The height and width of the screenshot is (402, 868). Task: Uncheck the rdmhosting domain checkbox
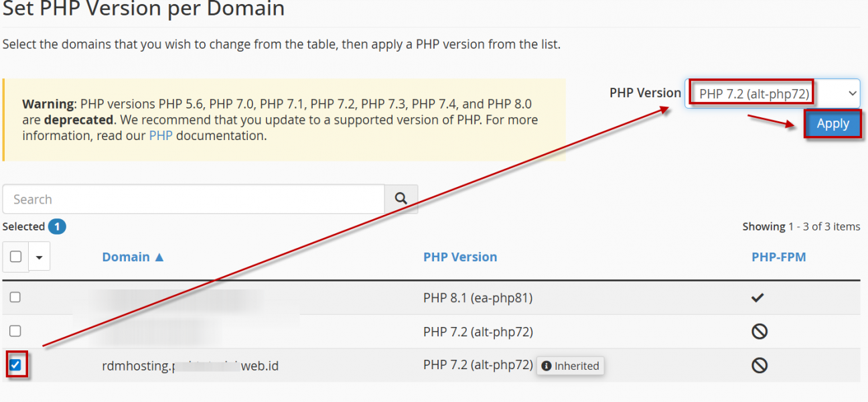tap(16, 365)
